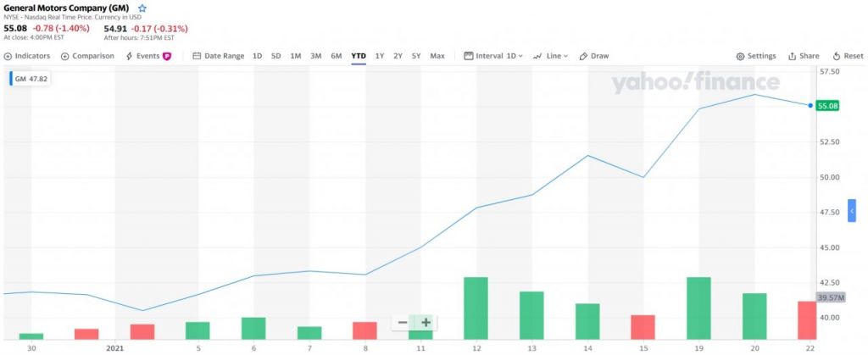Viewport: 868px width, 355px height.
Task: Expand the blue side panel arrow
Action: pyautogui.click(x=852, y=210)
